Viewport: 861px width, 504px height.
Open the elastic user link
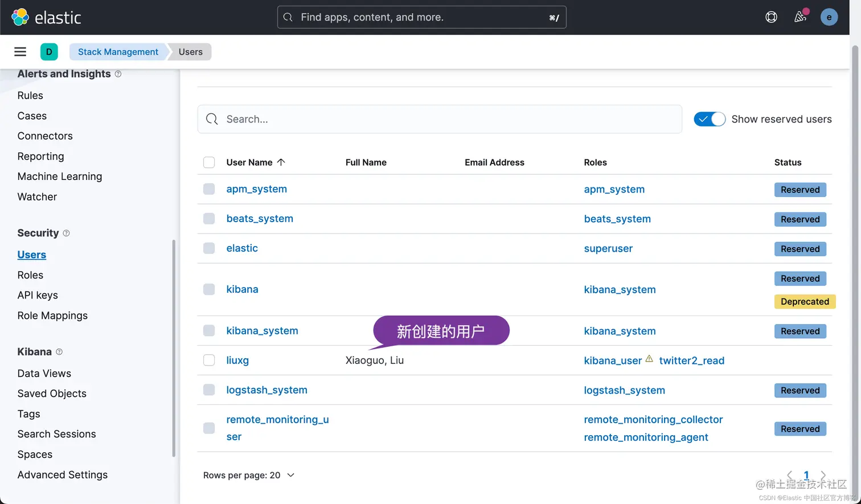pos(242,248)
